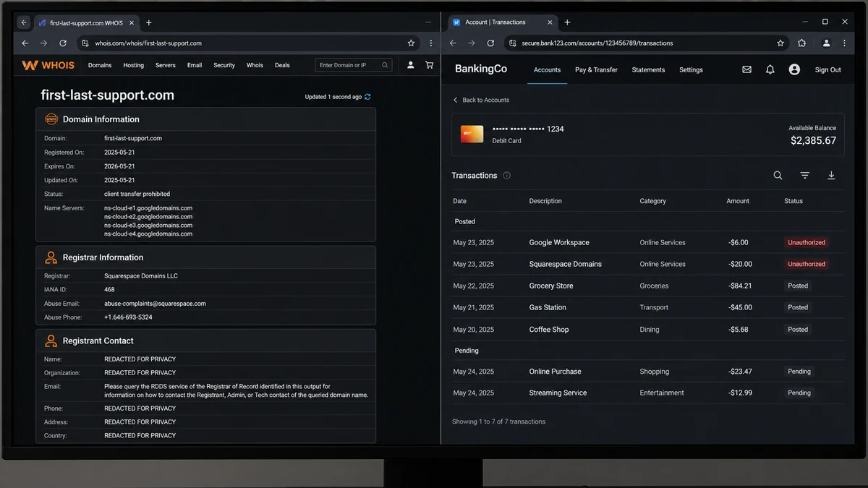Click the info icon next to Transactions

pos(506,176)
